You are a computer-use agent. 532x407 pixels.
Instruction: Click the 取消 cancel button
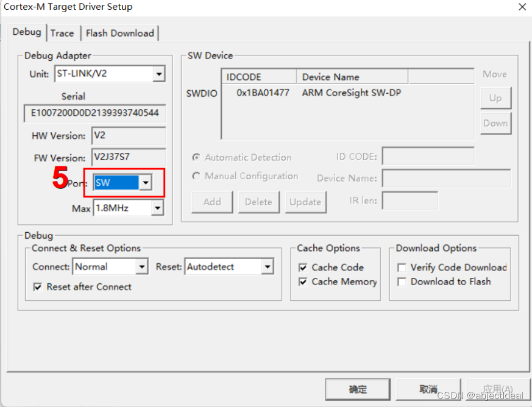(x=427, y=389)
